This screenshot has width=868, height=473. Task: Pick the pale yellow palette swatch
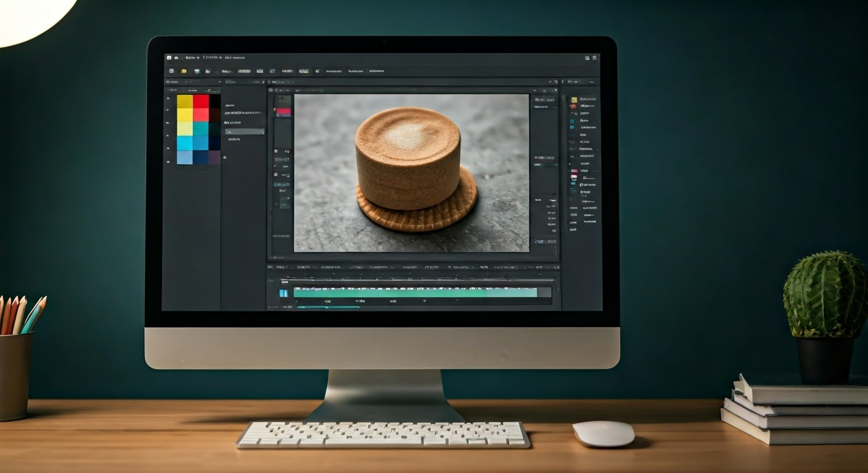[185, 129]
